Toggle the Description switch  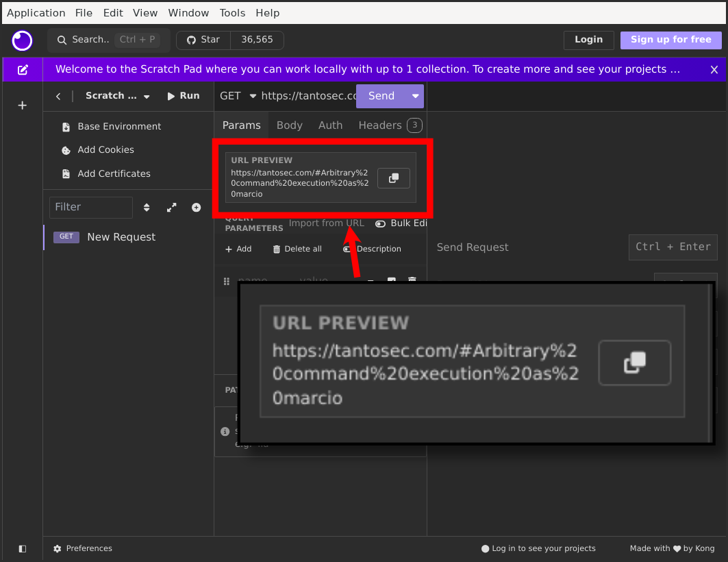(x=373, y=249)
